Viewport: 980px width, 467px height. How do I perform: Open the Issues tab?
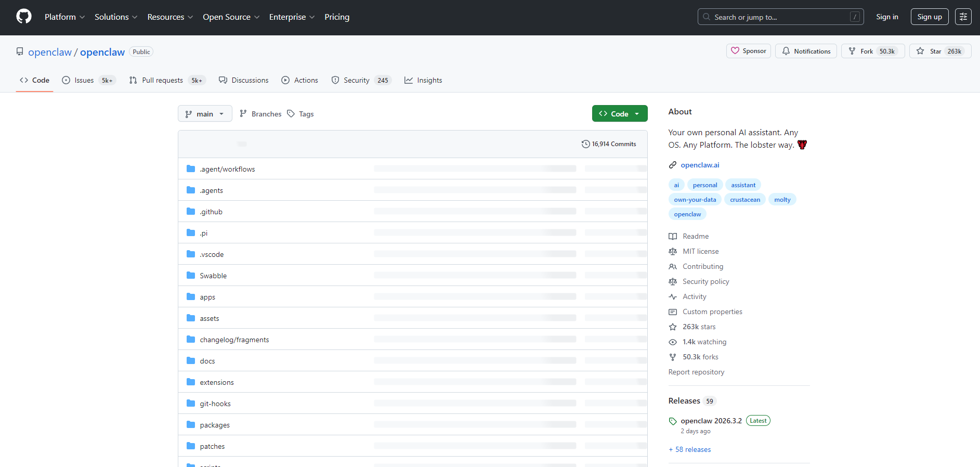click(88, 80)
